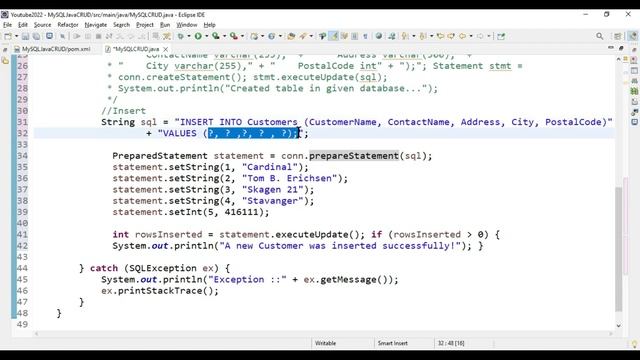Toggle the highlighted Mark Occurrences icon

tap(334, 36)
